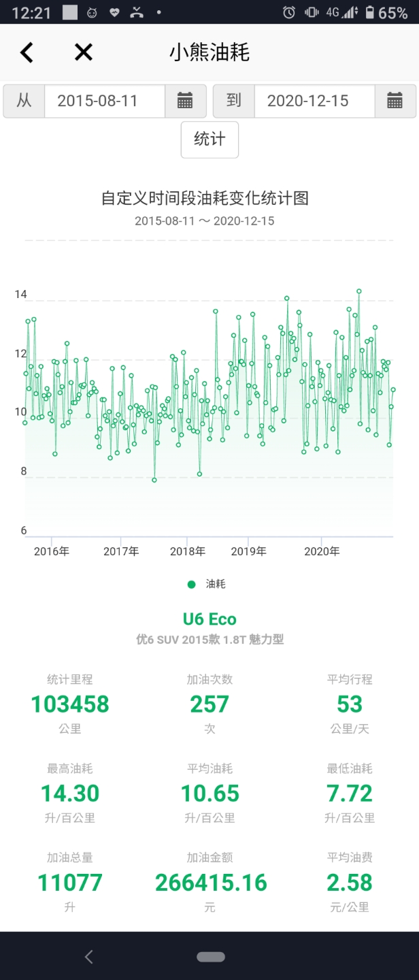Tap the Android back navigation button

88,957
